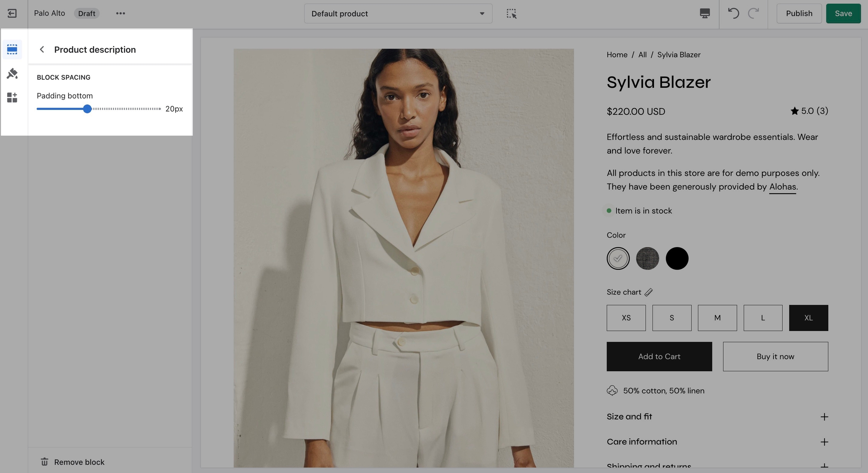Click the Publish button
This screenshot has width=868, height=473.
point(799,14)
